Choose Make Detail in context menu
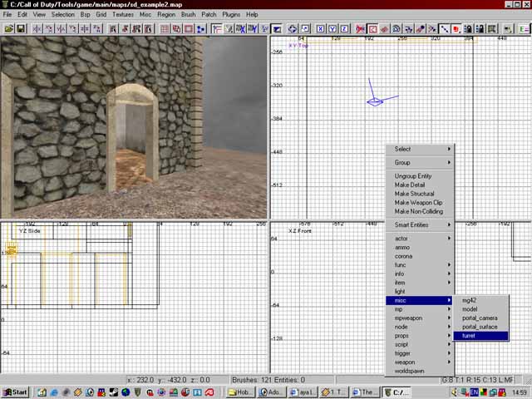This screenshot has width=532, height=399. coord(410,185)
